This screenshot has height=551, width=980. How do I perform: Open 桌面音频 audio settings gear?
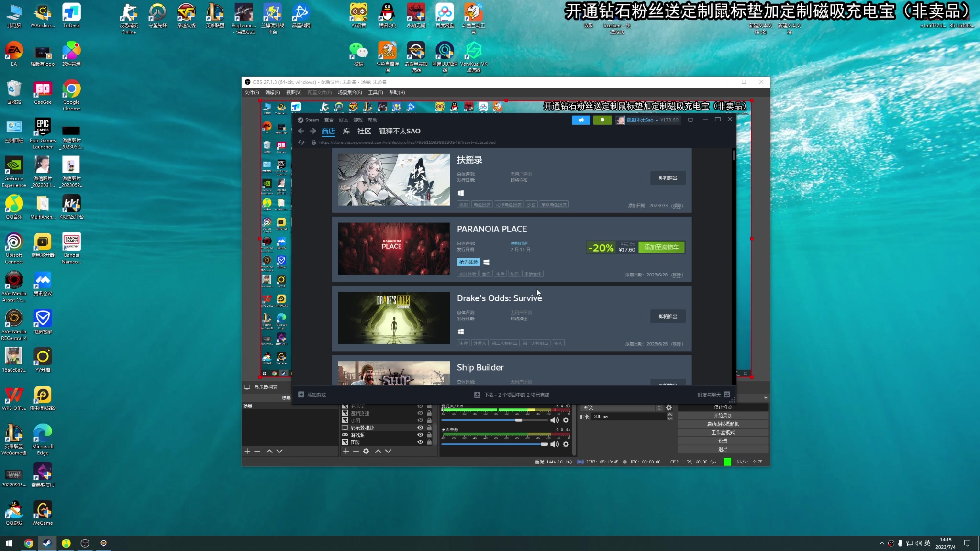click(x=566, y=444)
